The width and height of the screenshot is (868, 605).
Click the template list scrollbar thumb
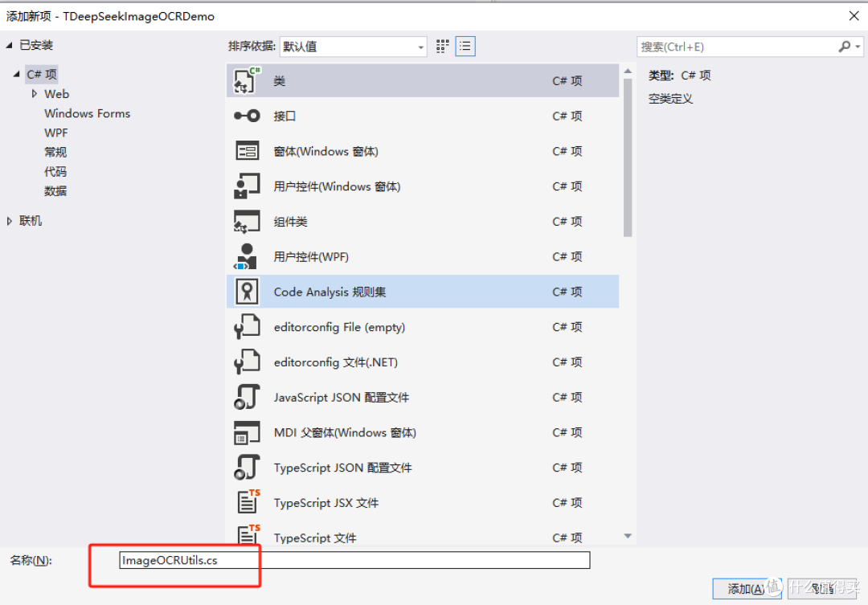pyautogui.click(x=628, y=157)
